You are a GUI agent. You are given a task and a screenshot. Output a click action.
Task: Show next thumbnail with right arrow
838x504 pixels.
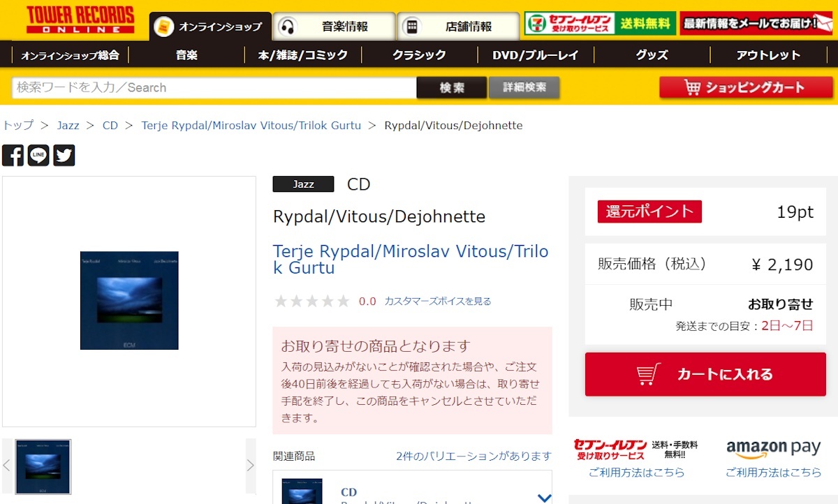pos(251,466)
